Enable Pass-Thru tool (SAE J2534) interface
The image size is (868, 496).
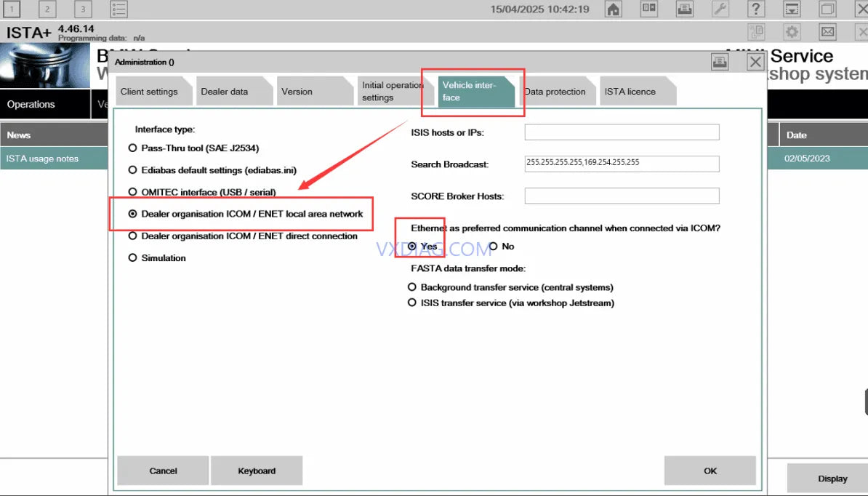(x=132, y=148)
